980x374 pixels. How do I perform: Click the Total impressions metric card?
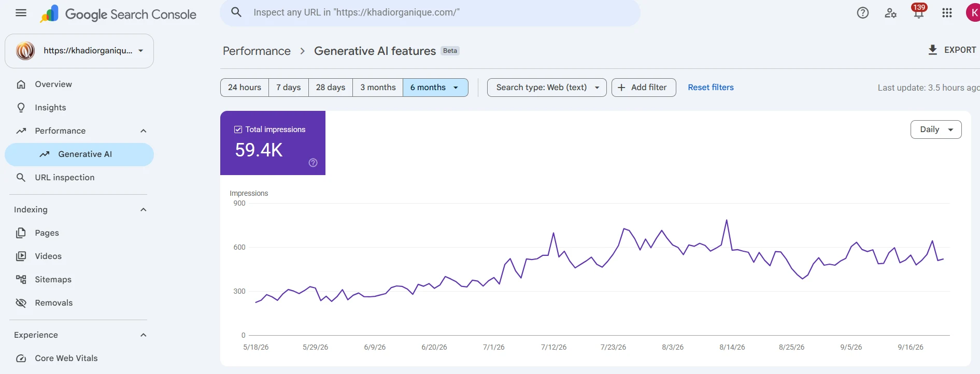[x=273, y=143]
